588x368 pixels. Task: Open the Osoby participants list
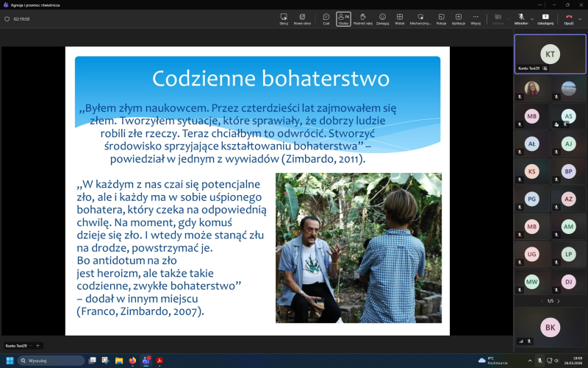343,18
